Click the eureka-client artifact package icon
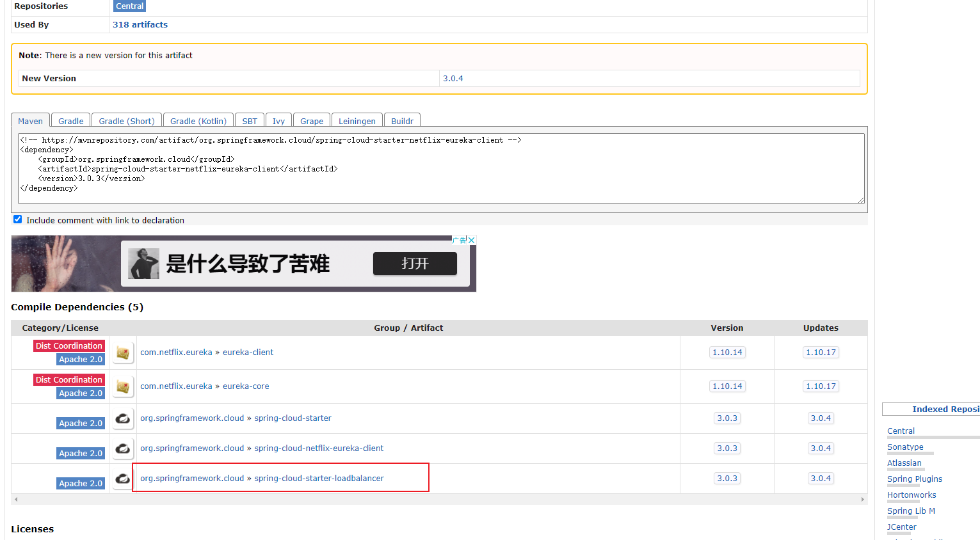The height and width of the screenshot is (540, 980). tap(123, 353)
